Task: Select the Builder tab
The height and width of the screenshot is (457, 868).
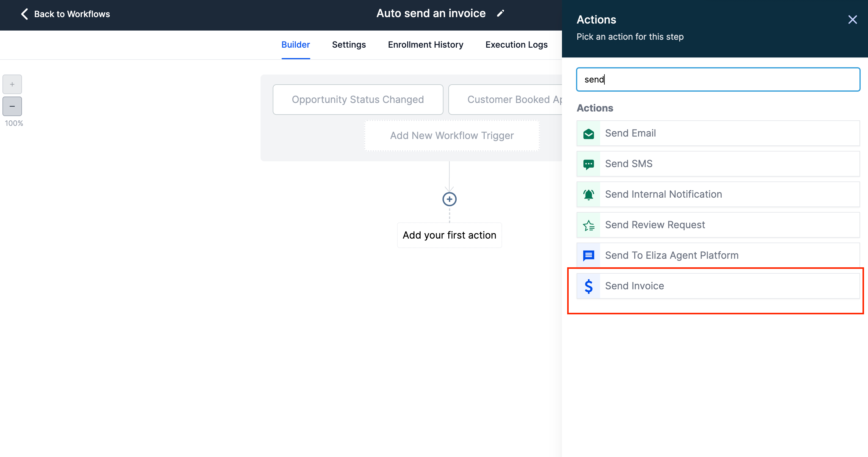Action: [295, 45]
